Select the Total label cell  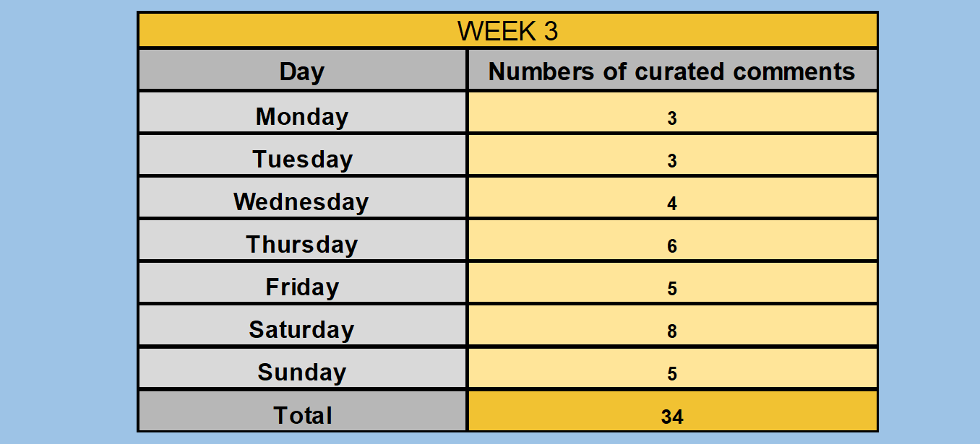pyautogui.click(x=302, y=412)
